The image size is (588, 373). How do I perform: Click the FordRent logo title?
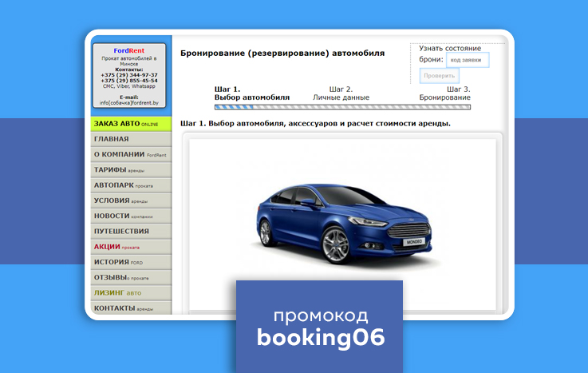tap(129, 50)
